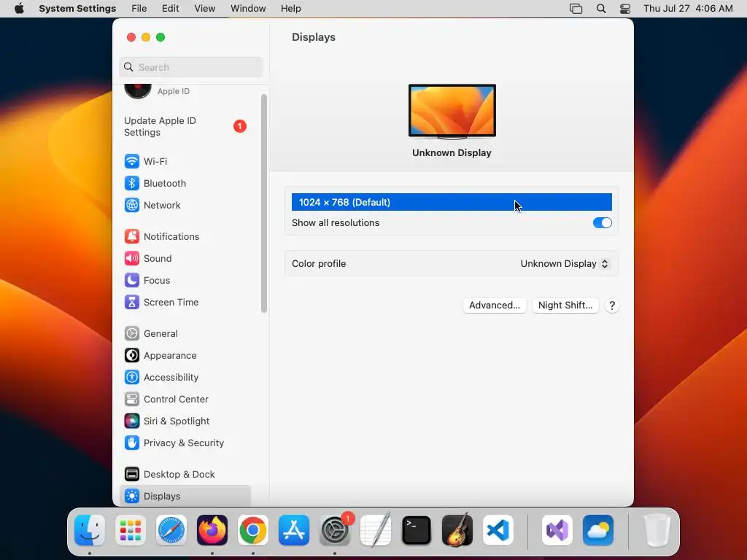Launch Safari from the Dock
Viewport: 747px width, 560px height.
coord(171,530)
